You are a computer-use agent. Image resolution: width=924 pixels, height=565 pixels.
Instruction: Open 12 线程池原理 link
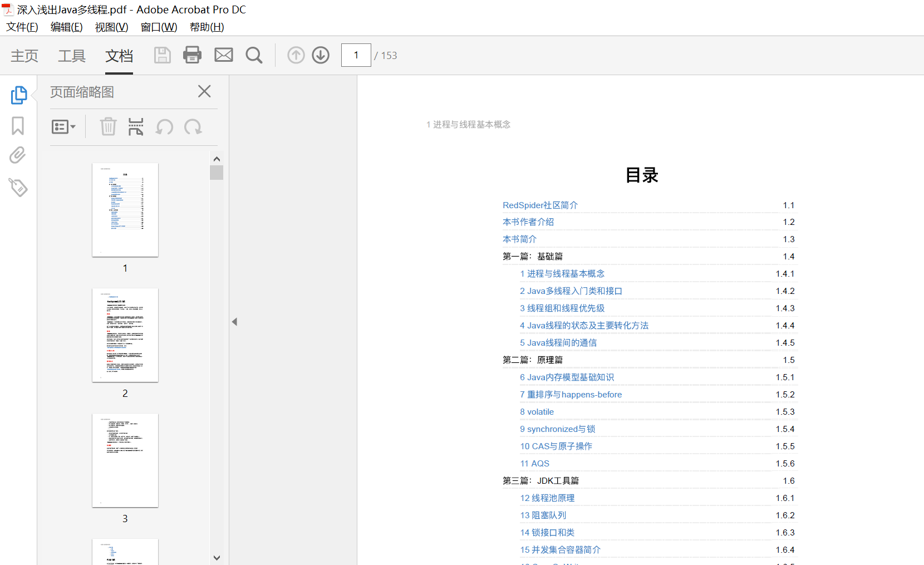(547, 498)
